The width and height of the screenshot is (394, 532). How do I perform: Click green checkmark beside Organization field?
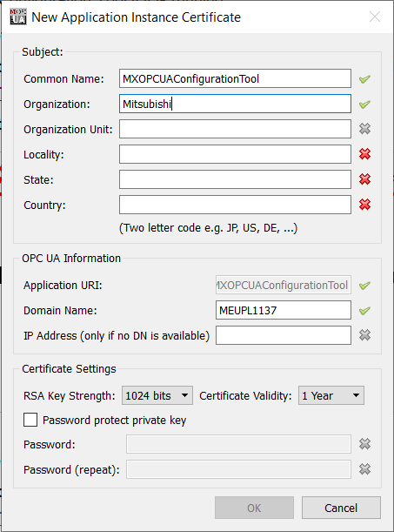(x=364, y=104)
